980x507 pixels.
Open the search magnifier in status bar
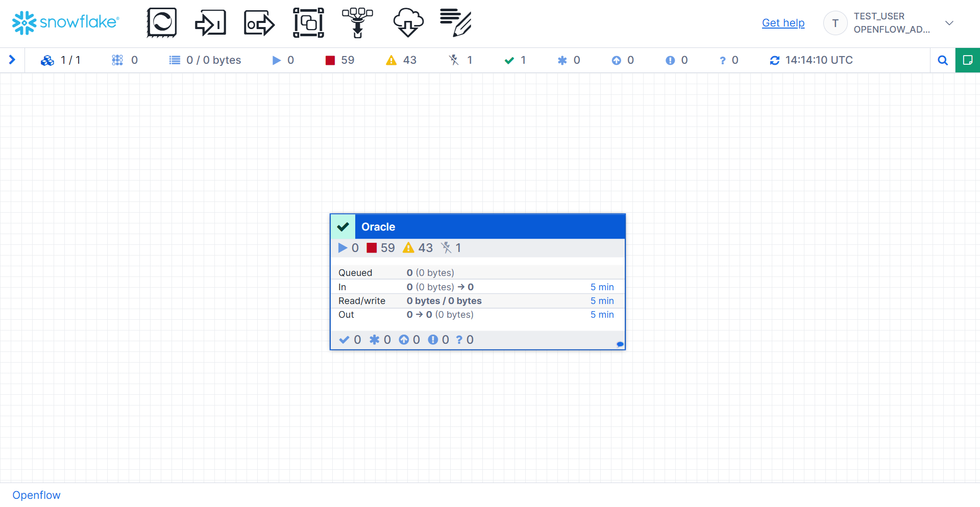943,60
